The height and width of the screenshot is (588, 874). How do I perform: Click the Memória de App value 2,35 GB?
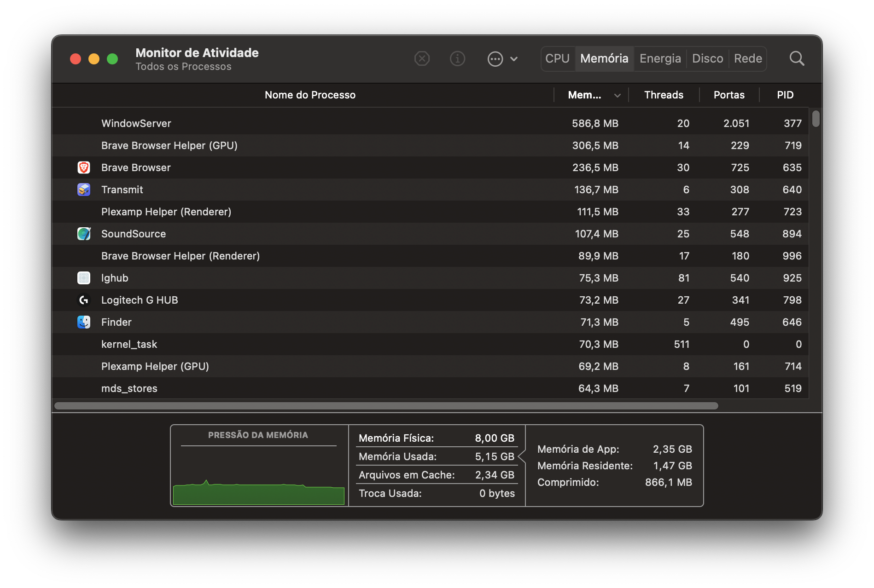point(672,449)
